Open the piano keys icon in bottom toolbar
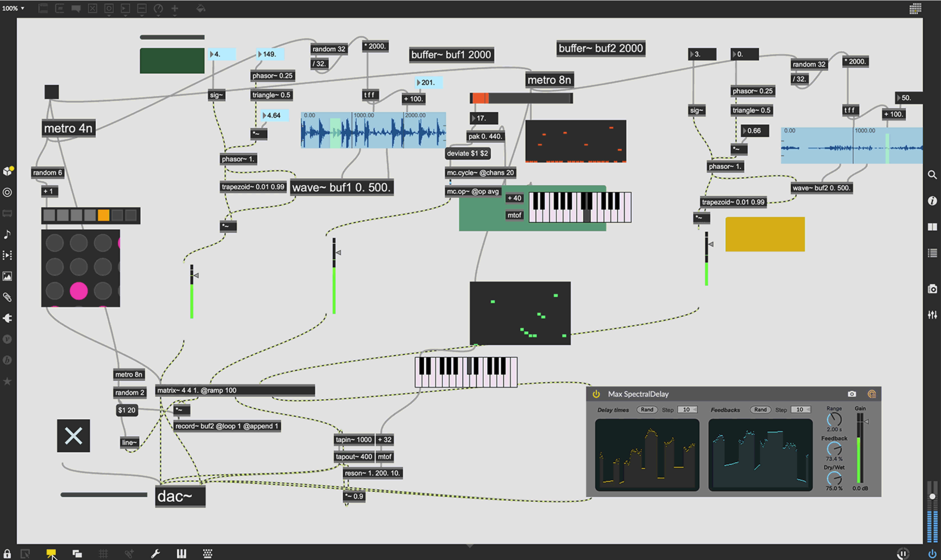 pyautogui.click(x=181, y=554)
